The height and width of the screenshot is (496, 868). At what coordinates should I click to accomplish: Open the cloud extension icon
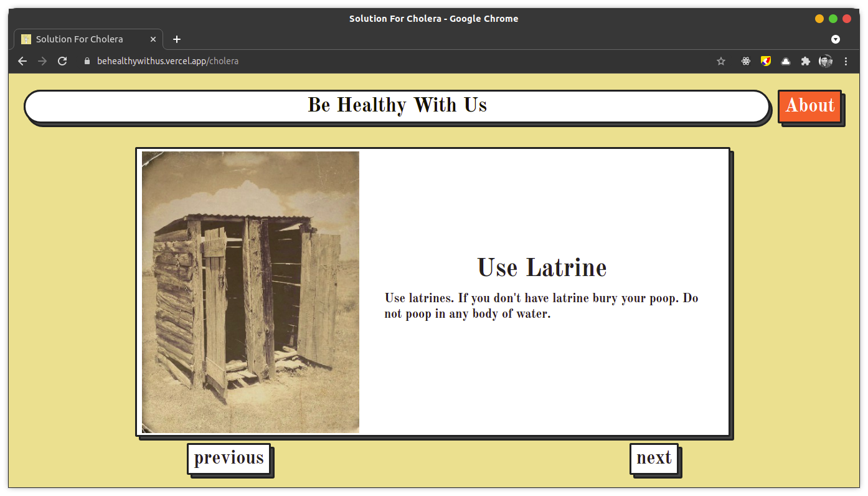pos(786,61)
